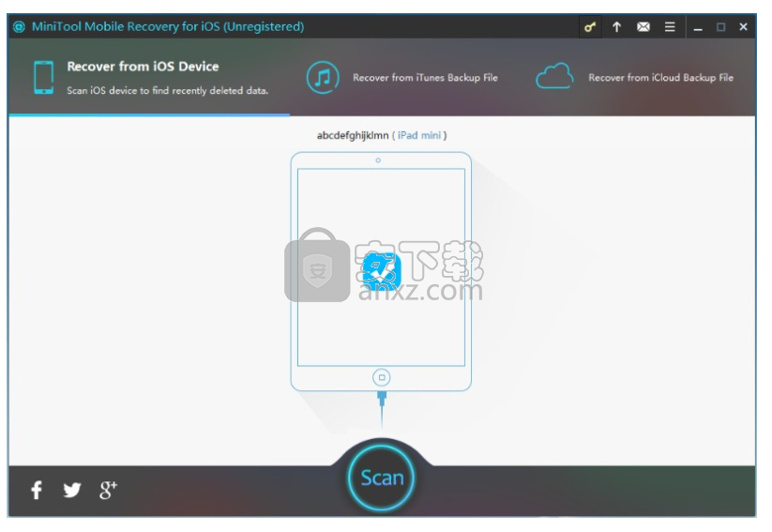Image resolution: width=772 pixels, height=532 pixels.
Task: Switch to Recover from iTunes Backup File tab
Action: click(402, 77)
